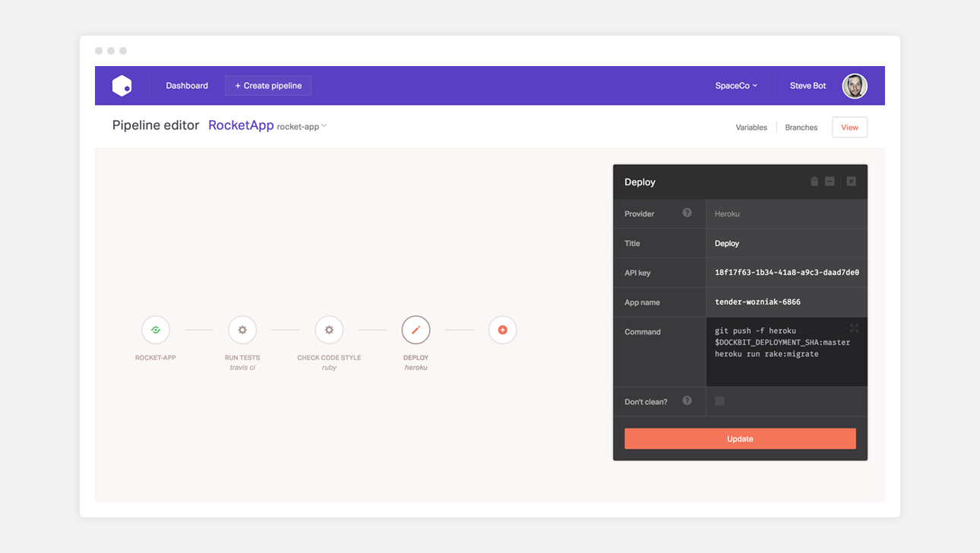The height and width of the screenshot is (553, 980).
Task: Click the Command label
Action: pos(643,332)
